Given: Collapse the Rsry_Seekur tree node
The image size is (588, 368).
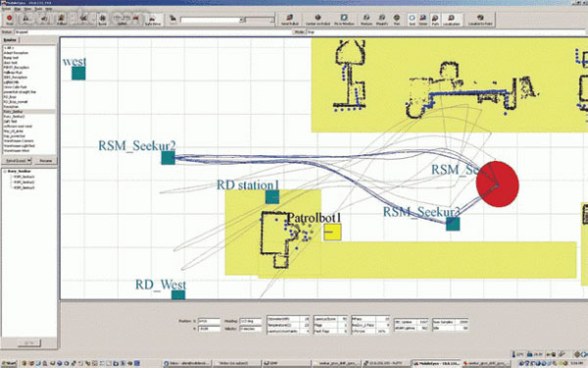Looking at the screenshot, I should tap(5, 171).
